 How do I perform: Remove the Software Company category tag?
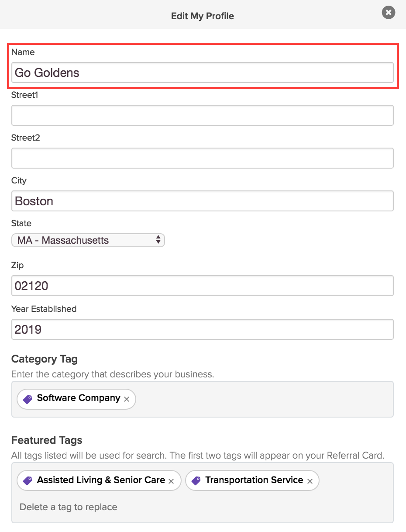127,399
